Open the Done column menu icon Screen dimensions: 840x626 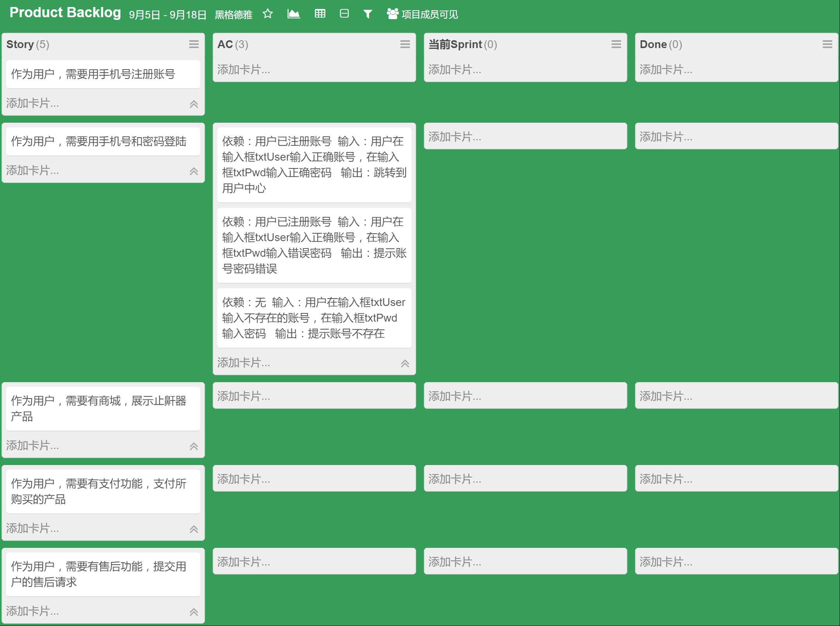827,44
